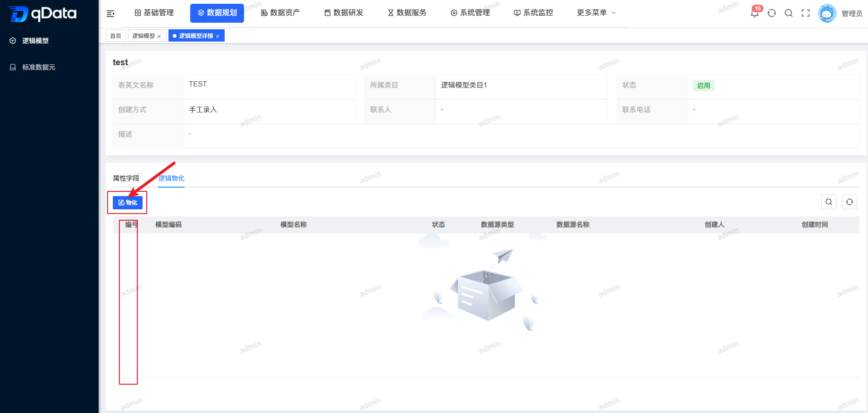
Task: Close the 逻辑模型 tab
Action: [159, 36]
